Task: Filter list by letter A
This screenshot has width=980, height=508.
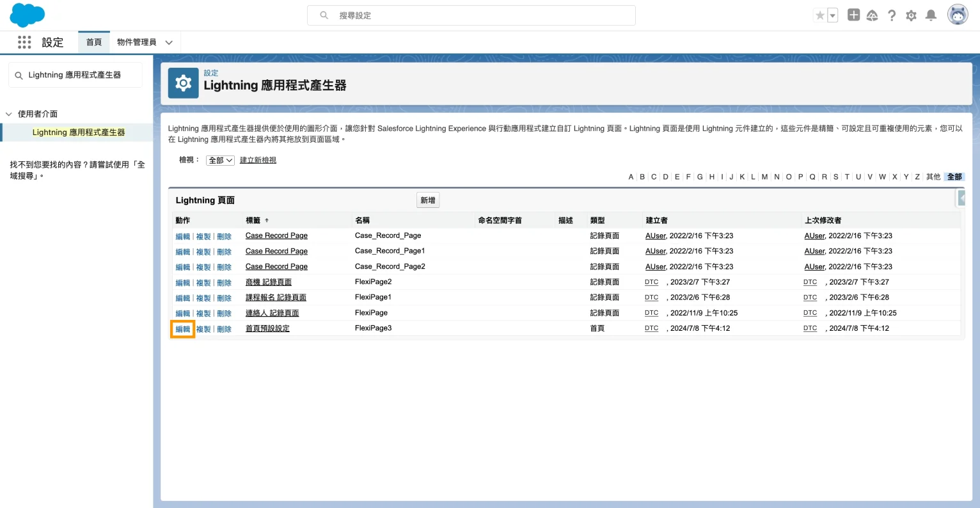Action: [x=631, y=177]
